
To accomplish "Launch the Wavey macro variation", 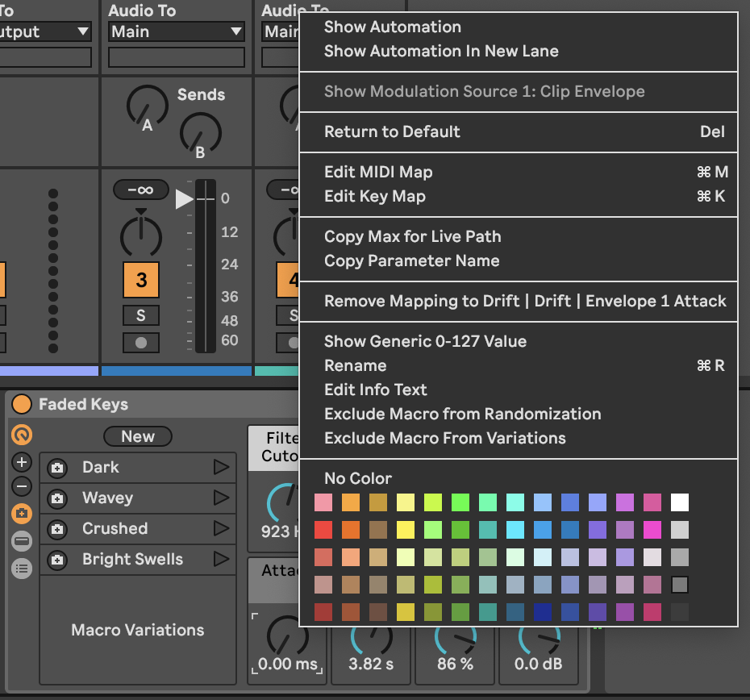I will tap(221, 498).
